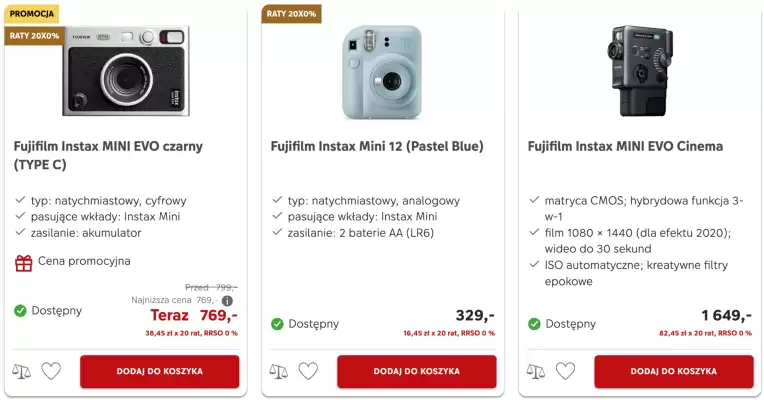This screenshot has height=400, width=764.
Task: Click the Cena promocyjna label
Action: pos(84,261)
